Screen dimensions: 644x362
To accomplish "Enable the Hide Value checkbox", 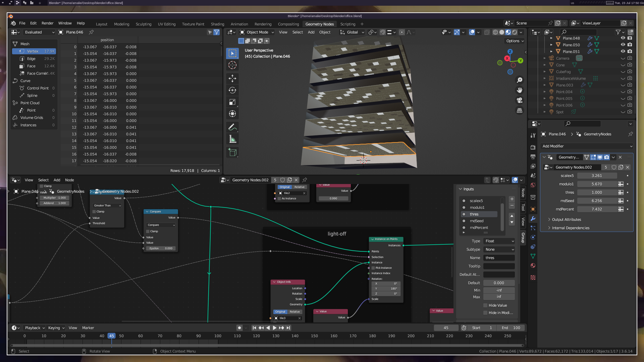I will [x=485, y=305].
